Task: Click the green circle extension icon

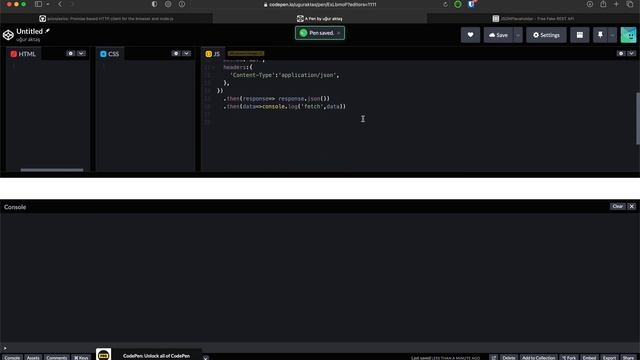Action: pyautogui.click(x=458, y=4)
